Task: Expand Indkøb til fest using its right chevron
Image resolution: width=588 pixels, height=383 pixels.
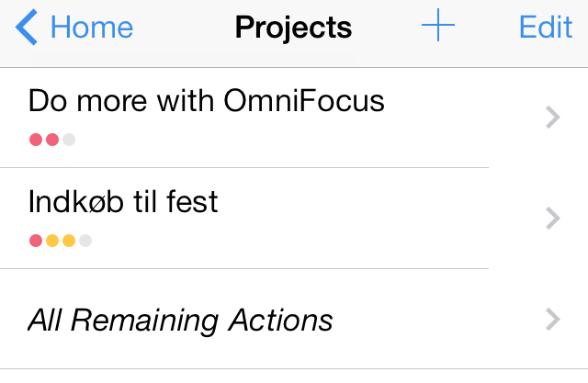Action: tap(552, 218)
